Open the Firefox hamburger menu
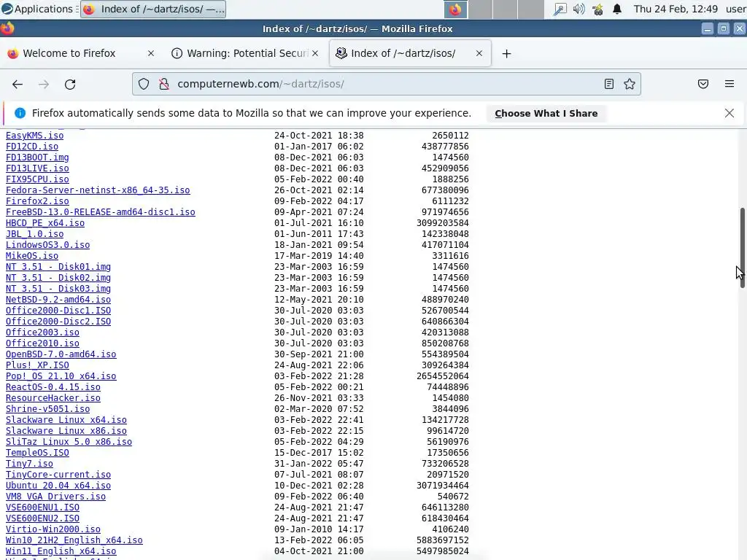 point(729,85)
